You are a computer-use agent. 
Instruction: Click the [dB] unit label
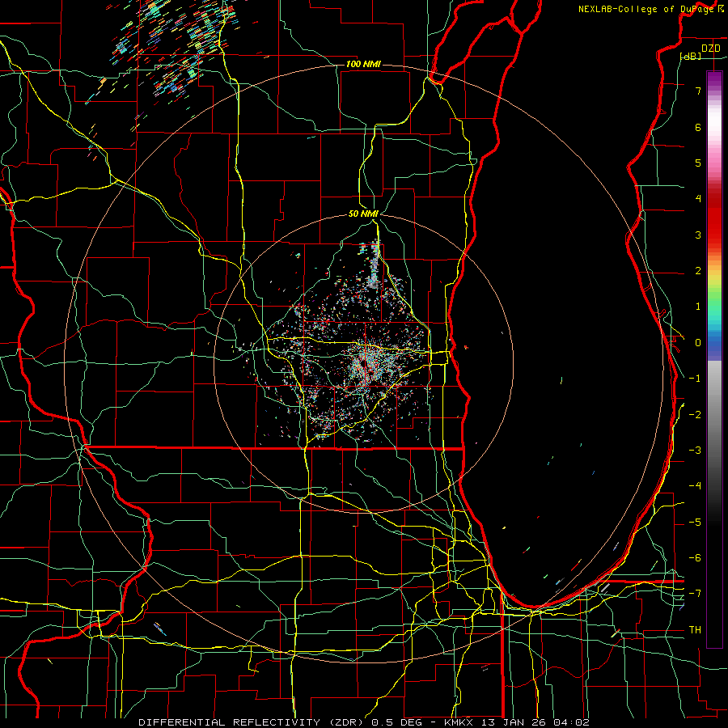point(691,56)
